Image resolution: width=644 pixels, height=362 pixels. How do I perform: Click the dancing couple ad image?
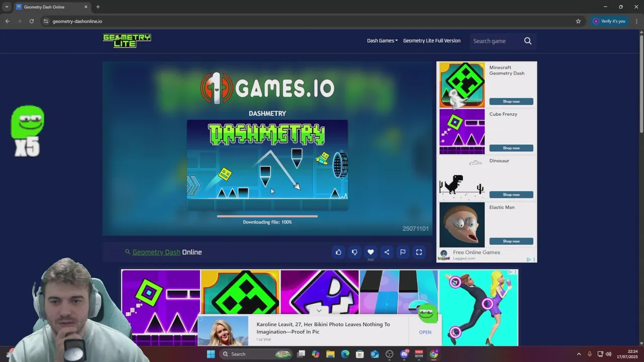[478, 308]
